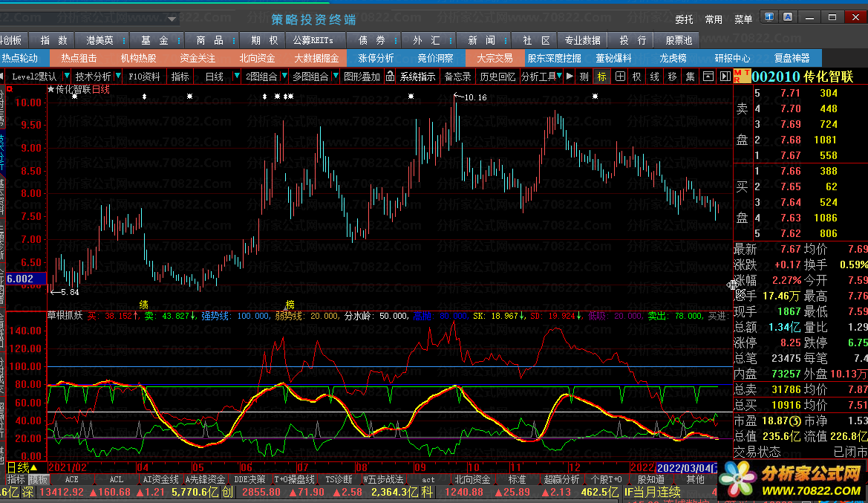Click the 龙虎榜 button
The height and width of the screenshot is (503, 868).
673,58
